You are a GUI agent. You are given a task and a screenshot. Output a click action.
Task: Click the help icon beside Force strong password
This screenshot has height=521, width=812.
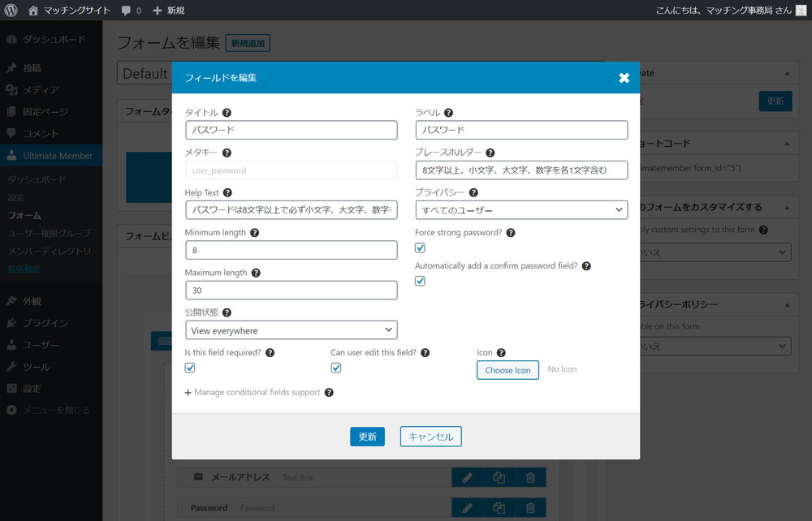511,233
